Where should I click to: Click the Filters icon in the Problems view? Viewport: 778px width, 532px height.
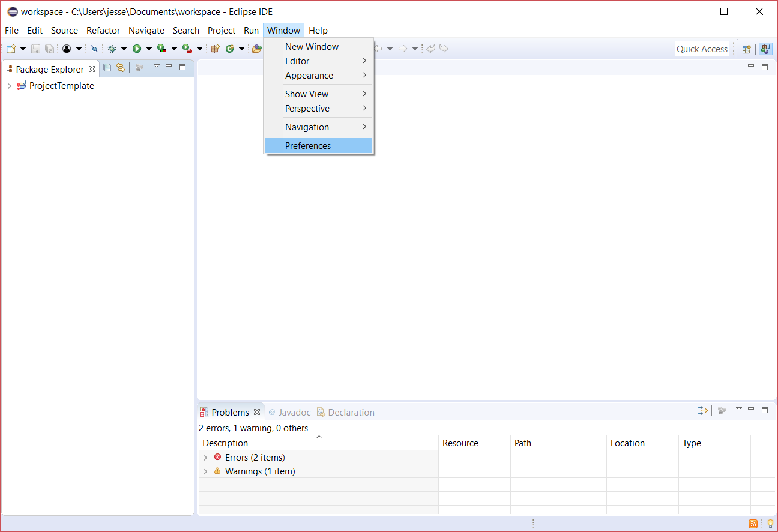click(722, 410)
